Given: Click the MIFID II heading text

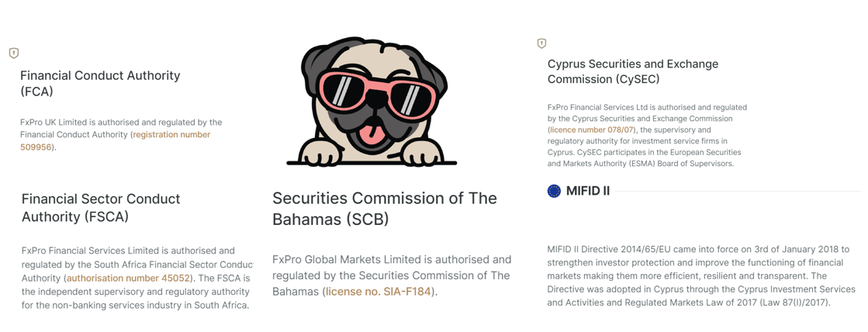Looking at the screenshot, I should point(588,191).
